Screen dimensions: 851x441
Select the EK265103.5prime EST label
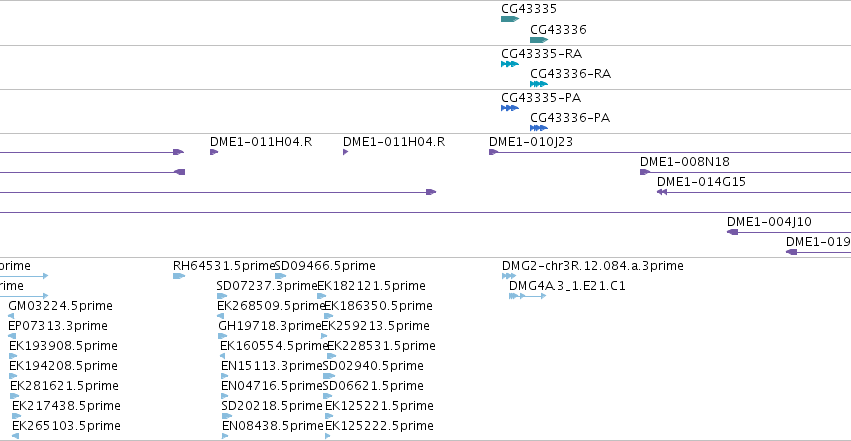66,426
